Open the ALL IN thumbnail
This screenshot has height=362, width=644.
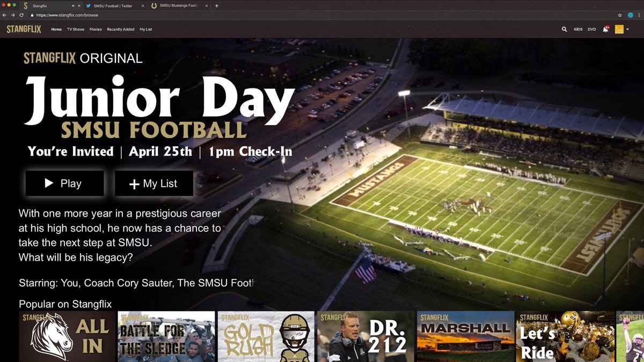click(x=67, y=337)
